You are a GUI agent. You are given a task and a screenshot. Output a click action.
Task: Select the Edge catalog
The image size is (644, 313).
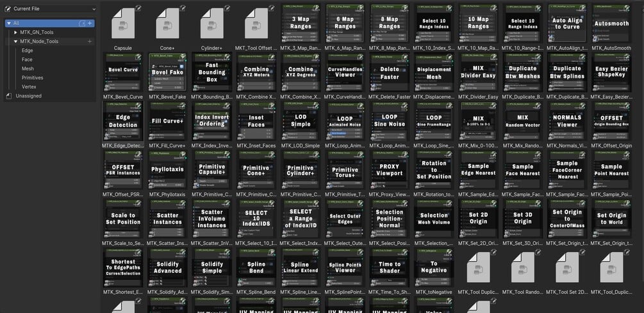[27, 51]
